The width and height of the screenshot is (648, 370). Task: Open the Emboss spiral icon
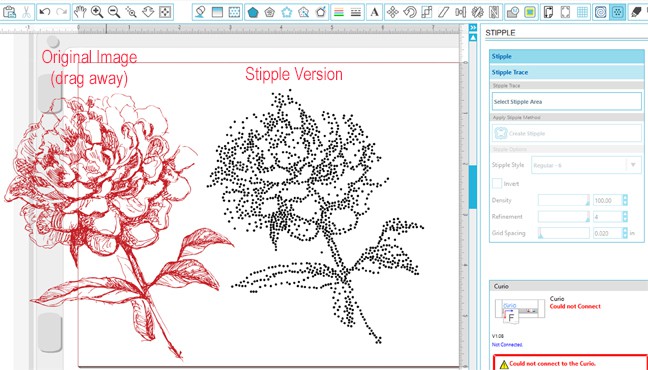pyautogui.click(x=600, y=12)
